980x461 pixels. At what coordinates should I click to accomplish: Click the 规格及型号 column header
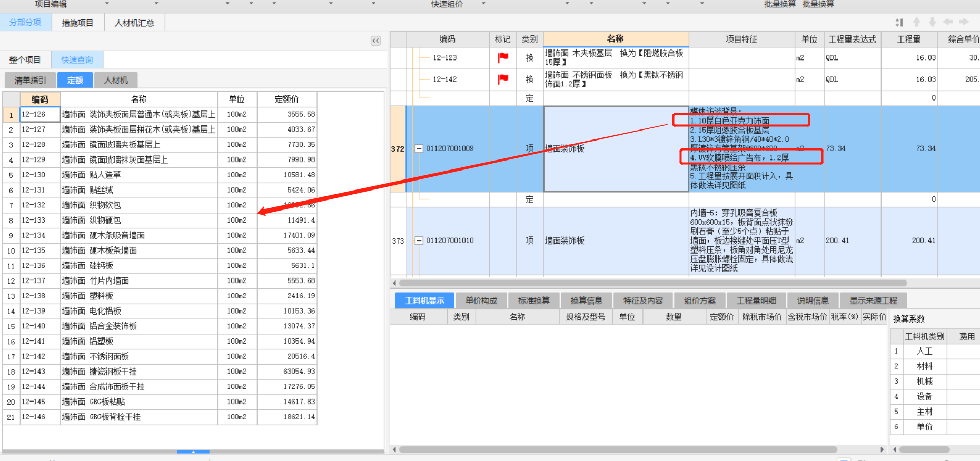pyautogui.click(x=585, y=316)
